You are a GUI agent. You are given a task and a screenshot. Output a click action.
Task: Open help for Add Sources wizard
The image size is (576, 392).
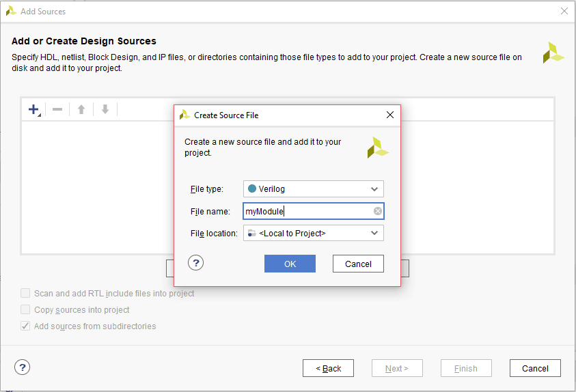tap(23, 367)
